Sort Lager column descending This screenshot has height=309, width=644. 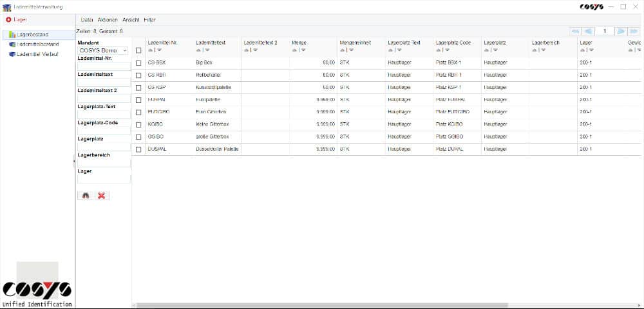click(591, 50)
